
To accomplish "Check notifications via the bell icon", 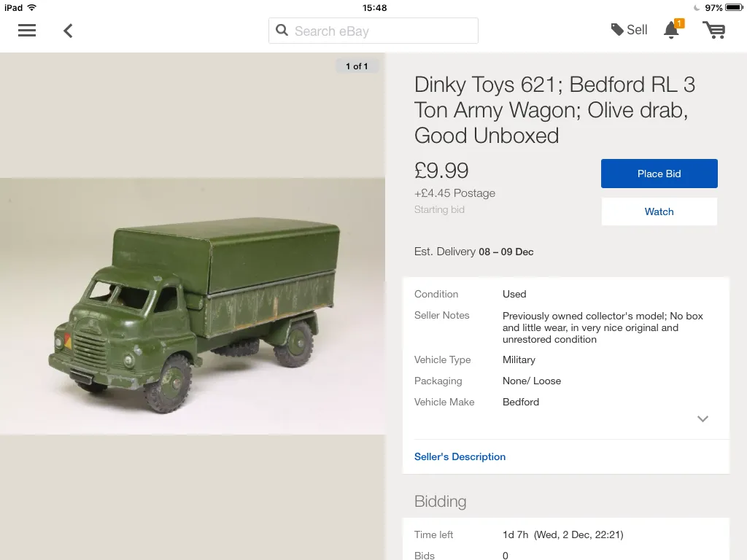I will pyautogui.click(x=671, y=30).
